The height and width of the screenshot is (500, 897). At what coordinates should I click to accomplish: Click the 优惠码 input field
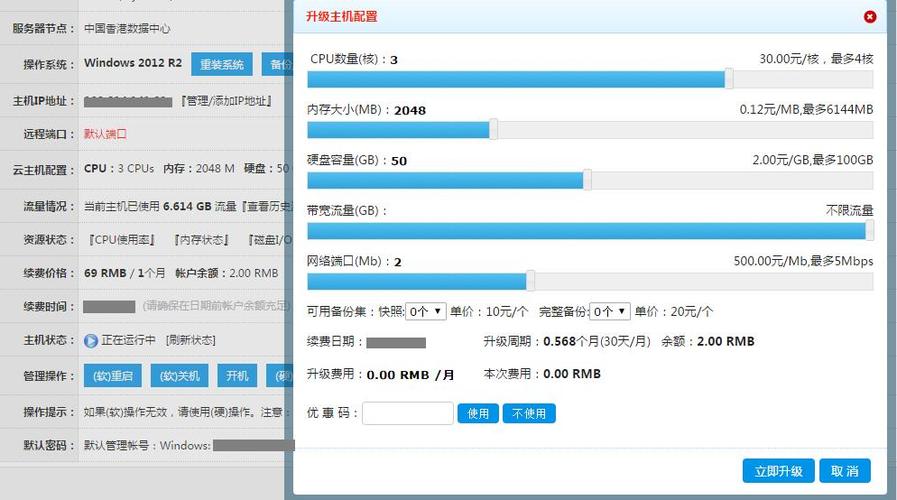point(407,413)
